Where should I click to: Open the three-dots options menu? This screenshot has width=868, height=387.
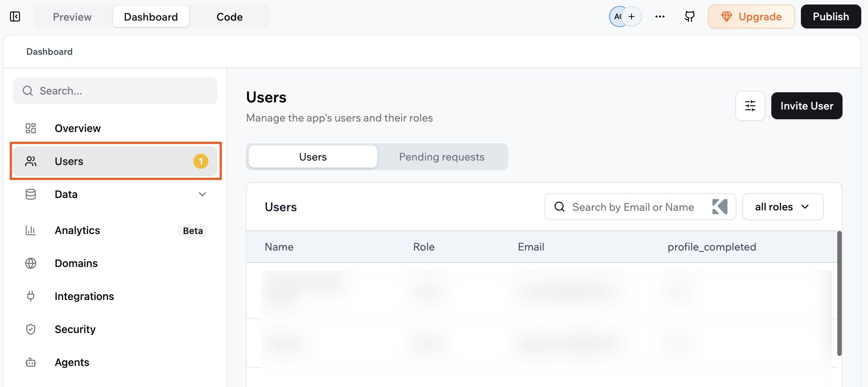[660, 16]
